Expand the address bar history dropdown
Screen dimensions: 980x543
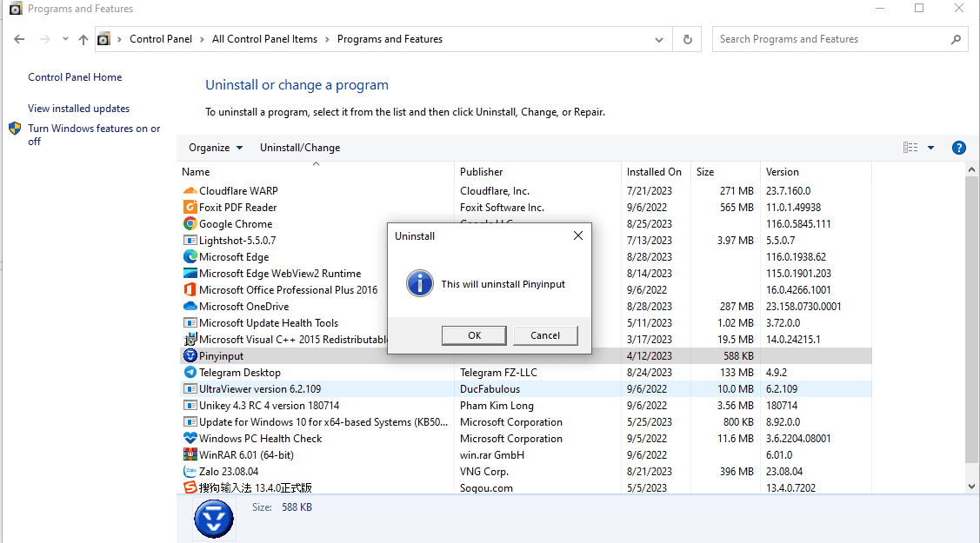click(659, 39)
